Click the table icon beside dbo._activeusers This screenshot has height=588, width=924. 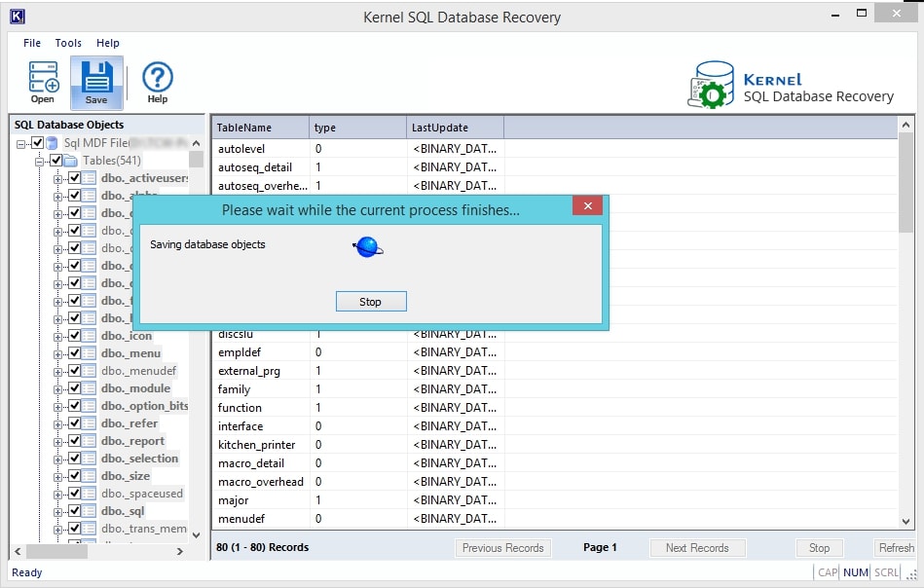click(89, 178)
